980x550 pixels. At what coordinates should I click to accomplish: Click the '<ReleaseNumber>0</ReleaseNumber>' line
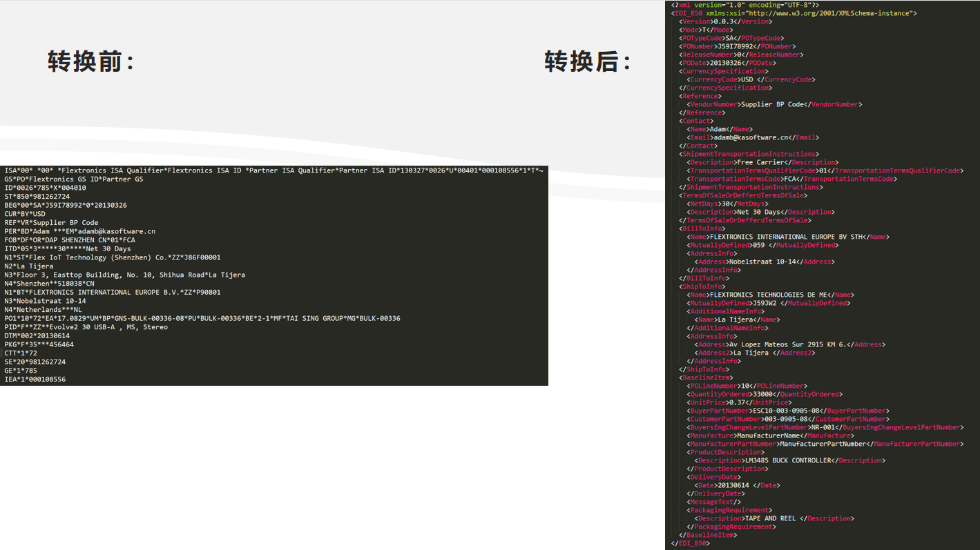[x=741, y=55]
